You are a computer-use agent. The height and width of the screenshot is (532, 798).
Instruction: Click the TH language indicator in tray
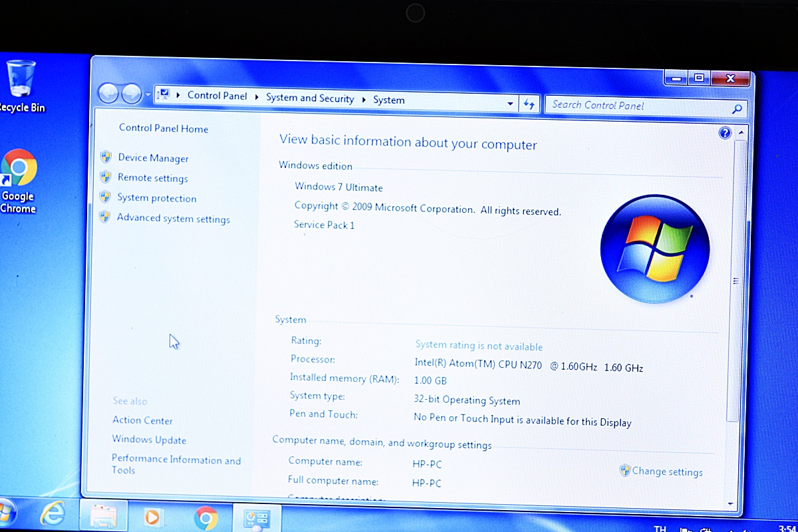660,529
